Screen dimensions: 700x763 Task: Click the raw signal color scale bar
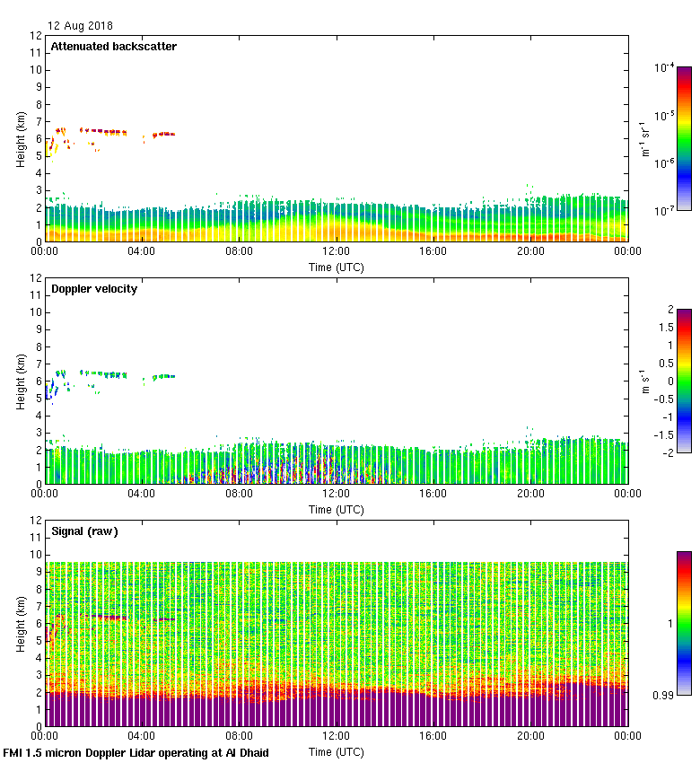(x=684, y=623)
